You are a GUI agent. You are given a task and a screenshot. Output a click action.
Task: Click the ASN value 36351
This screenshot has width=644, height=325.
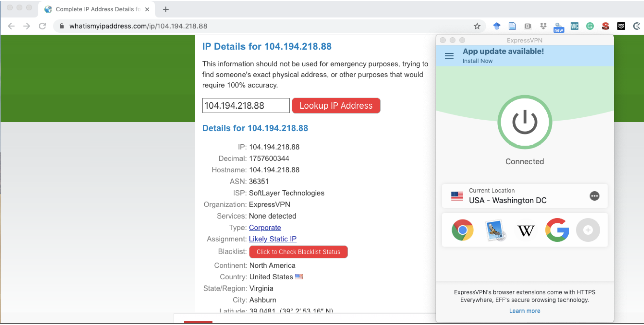pos(259,181)
